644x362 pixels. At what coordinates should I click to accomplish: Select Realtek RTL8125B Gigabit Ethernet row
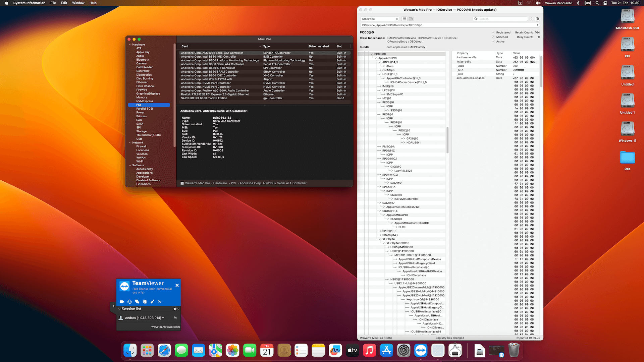[265, 95]
